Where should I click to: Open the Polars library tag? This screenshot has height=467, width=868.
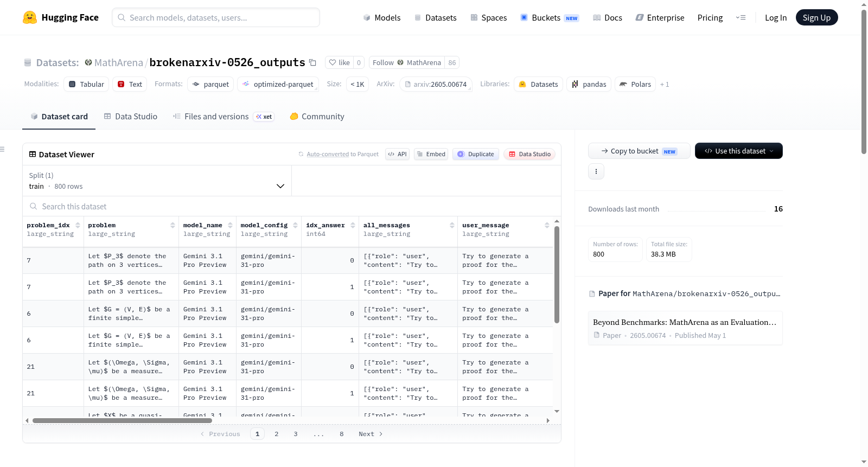coord(635,84)
